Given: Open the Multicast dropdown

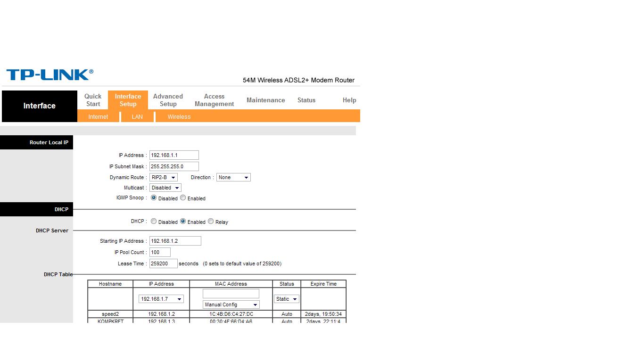Looking at the screenshot, I should point(165,188).
